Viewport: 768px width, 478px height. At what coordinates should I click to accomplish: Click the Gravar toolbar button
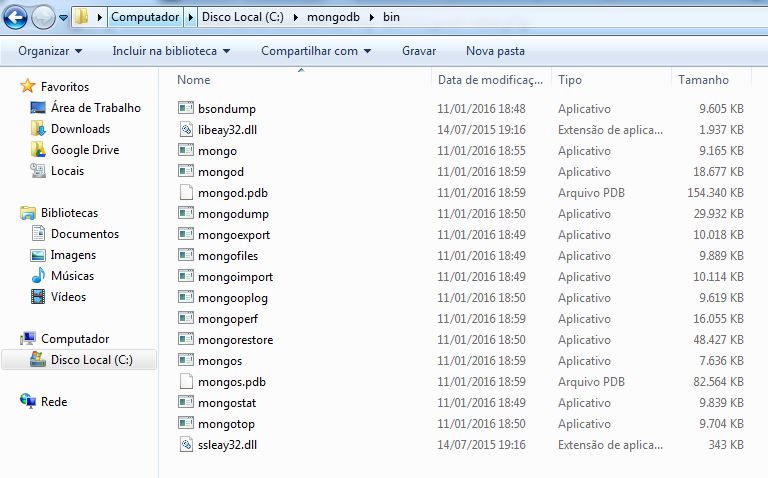coord(419,51)
